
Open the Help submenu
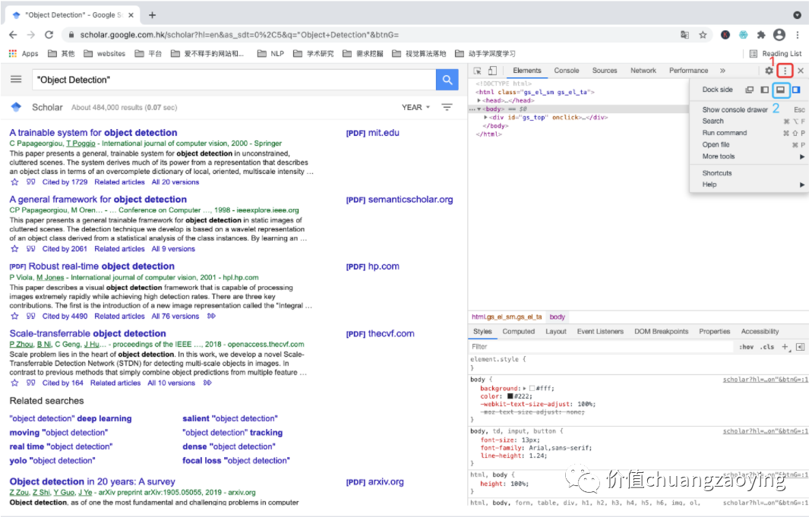753,184
